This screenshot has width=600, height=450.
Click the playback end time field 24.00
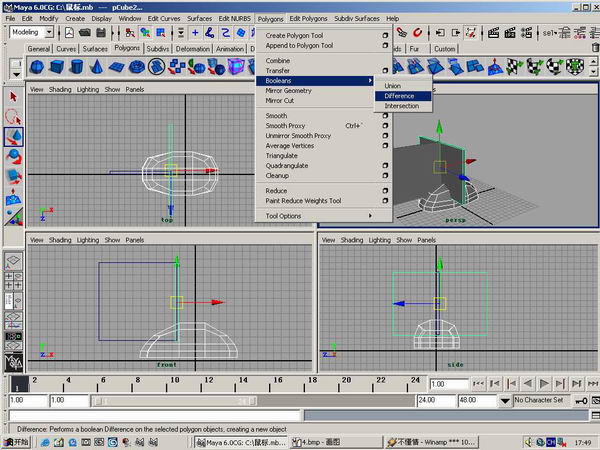435,401
